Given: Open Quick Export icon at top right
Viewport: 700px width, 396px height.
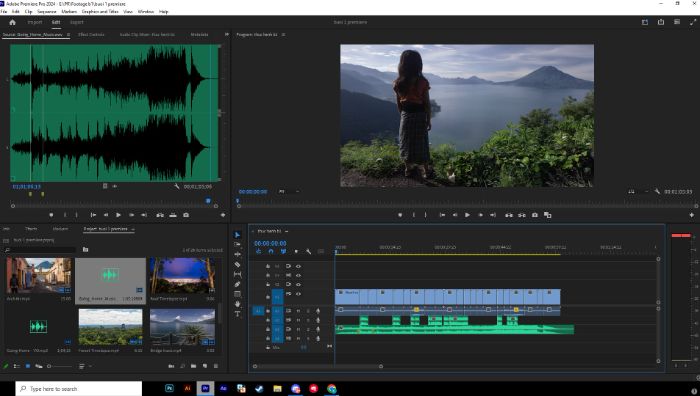Looking at the screenshot, I should pyautogui.click(x=661, y=22).
